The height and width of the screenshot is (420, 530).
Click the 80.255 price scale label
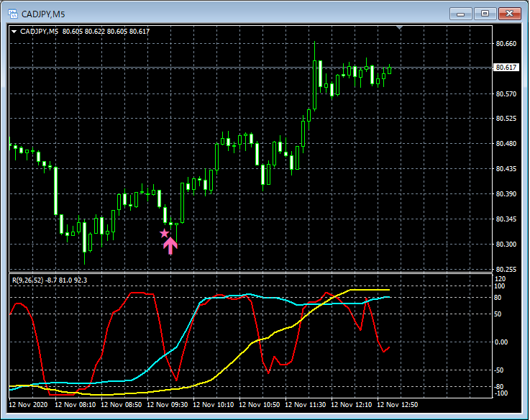click(506, 269)
